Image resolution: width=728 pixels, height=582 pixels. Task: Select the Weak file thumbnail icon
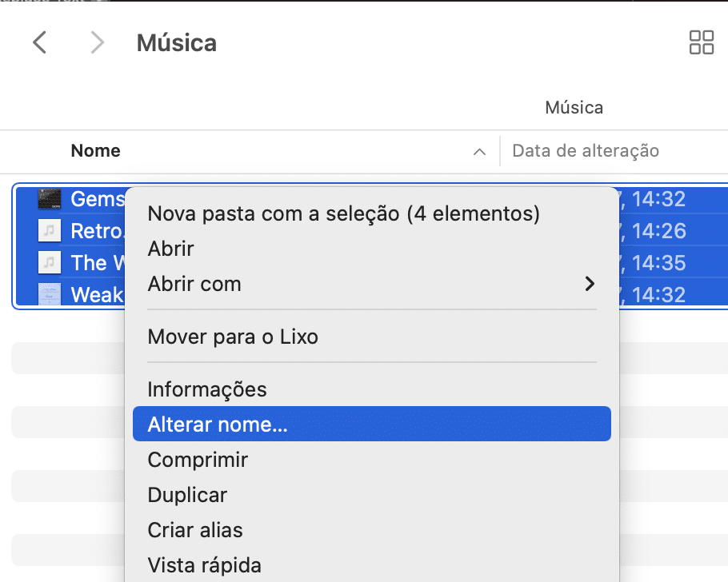(x=50, y=294)
